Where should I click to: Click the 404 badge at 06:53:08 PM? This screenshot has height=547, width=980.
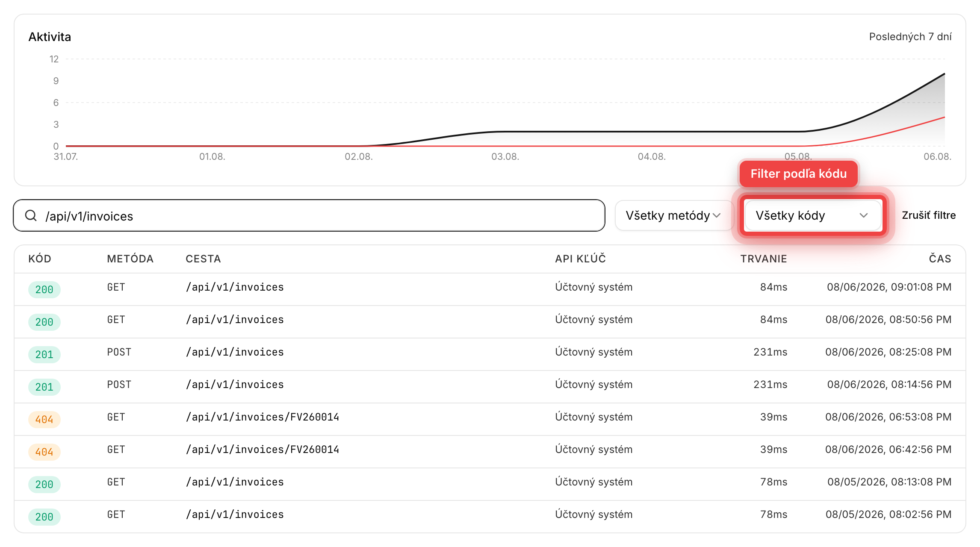[44, 420]
